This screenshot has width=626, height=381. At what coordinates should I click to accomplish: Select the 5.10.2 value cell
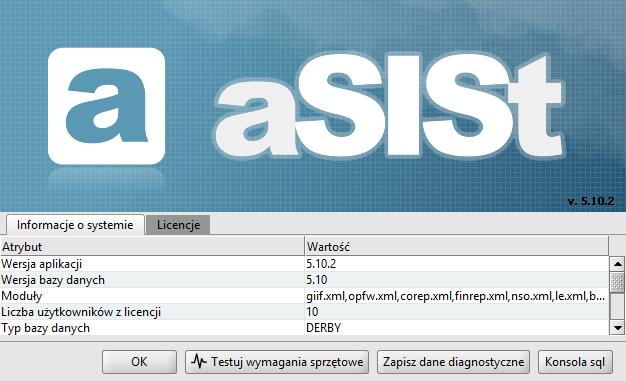tap(456, 264)
